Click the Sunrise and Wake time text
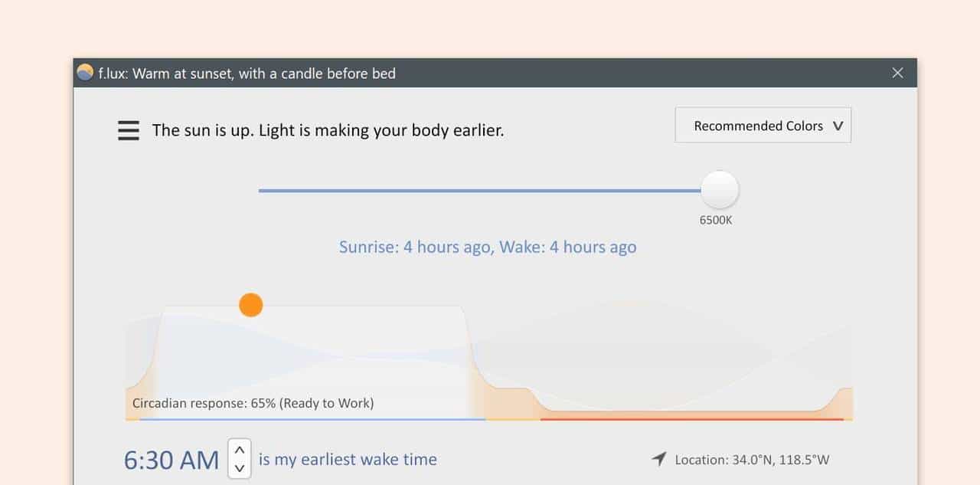 488,247
